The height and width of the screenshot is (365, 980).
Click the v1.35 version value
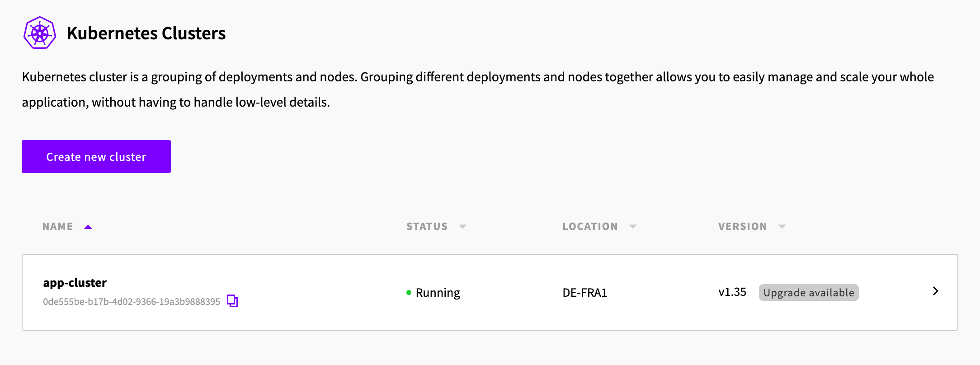click(732, 292)
